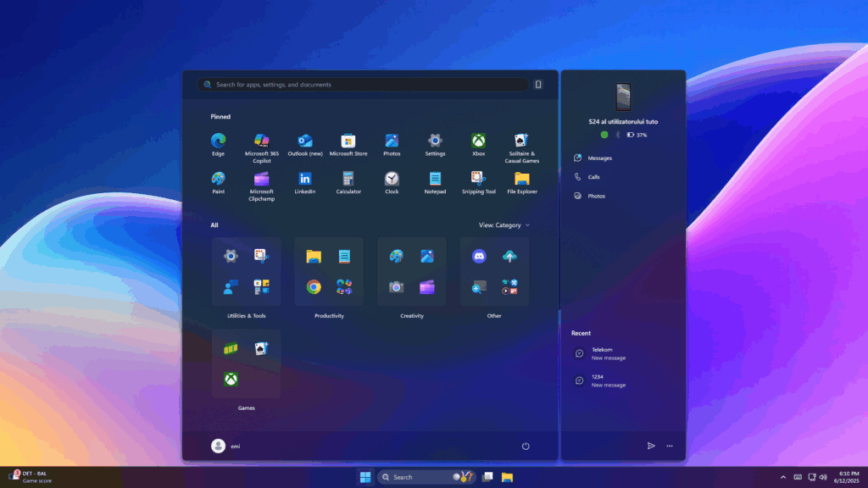
Task: Expand the View: Category dropdown
Action: [x=504, y=225]
